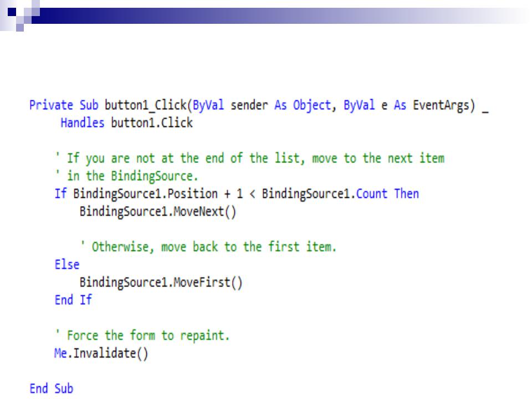
Task: Click the "Private" keyword in the declaration
Action: (51, 105)
